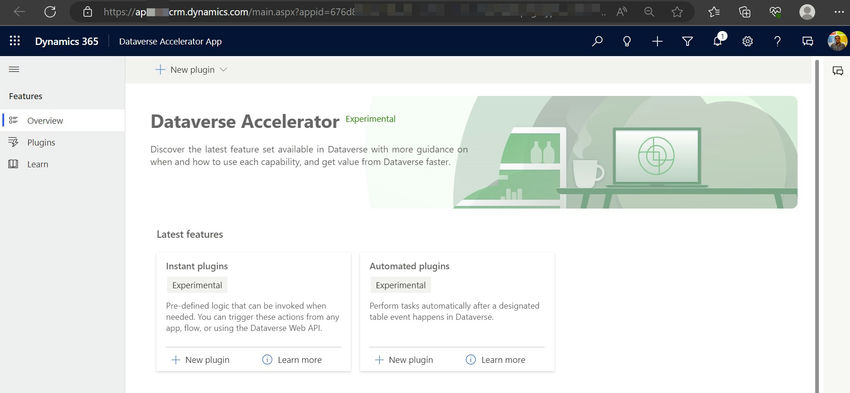The image size is (850, 393).
Task: Open the chat icon in the header bar
Action: click(x=808, y=41)
